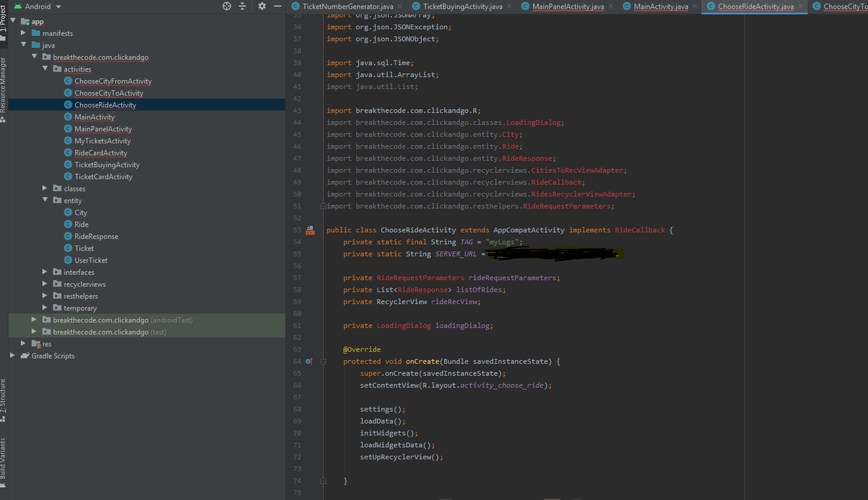Hide the Project panel with minus icon
Image resolution: width=868 pixels, height=500 pixels.
tap(277, 6)
